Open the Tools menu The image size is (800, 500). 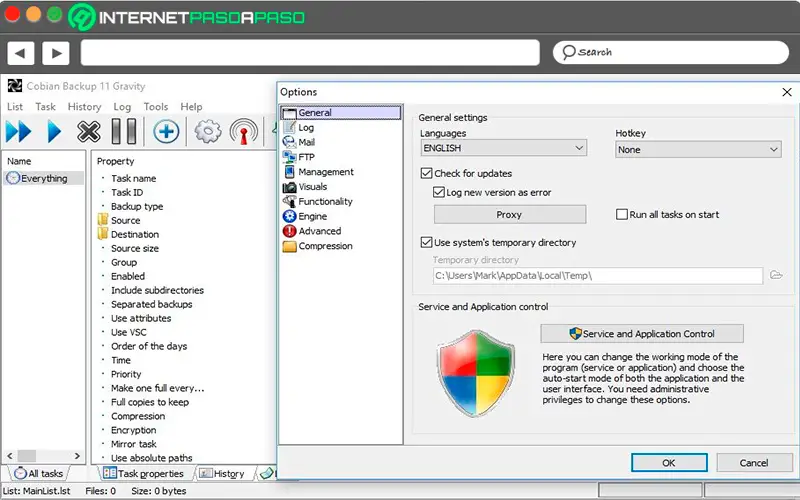[156, 107]
